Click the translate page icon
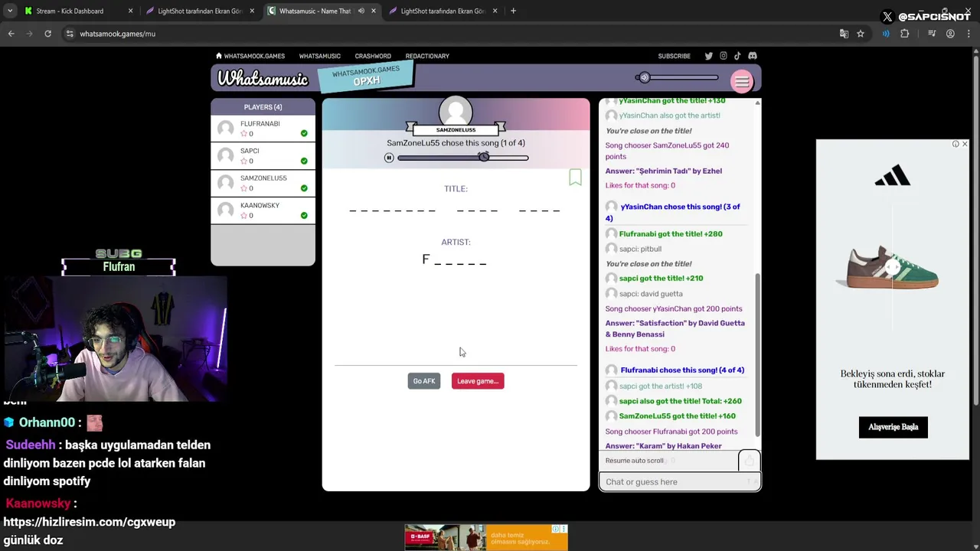The width and height of the screenshot is (980, 551). [844, 34]
